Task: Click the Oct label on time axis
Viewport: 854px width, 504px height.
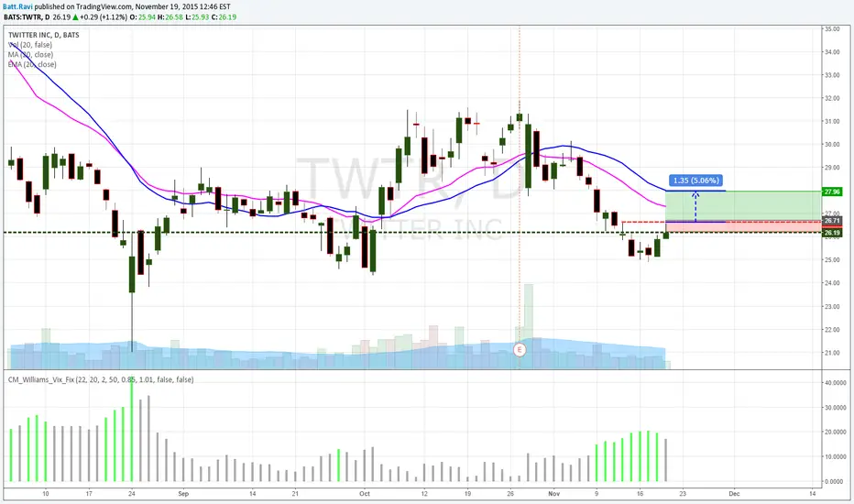Action: point(365,494)
